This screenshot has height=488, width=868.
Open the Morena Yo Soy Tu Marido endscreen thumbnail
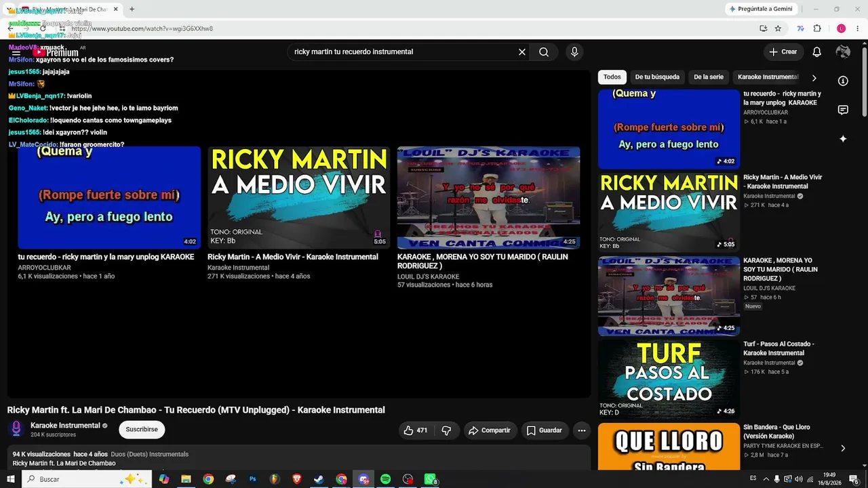pyautogui.click(x=488, y=198)
